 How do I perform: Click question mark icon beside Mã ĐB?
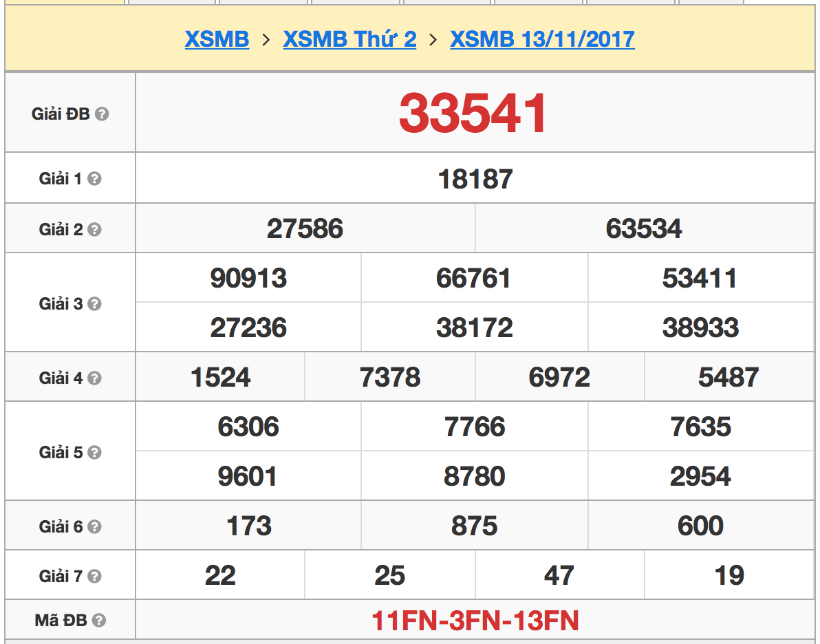pyautogui.click(x=99, y=621)
